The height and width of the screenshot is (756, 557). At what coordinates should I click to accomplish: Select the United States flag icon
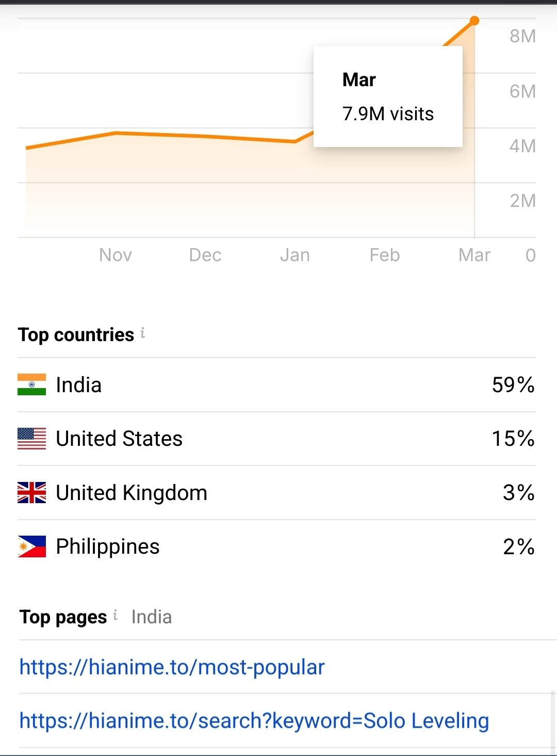click(x=31, y=439)
